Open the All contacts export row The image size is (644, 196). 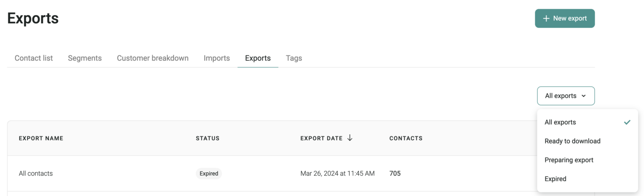click(272, 174)
